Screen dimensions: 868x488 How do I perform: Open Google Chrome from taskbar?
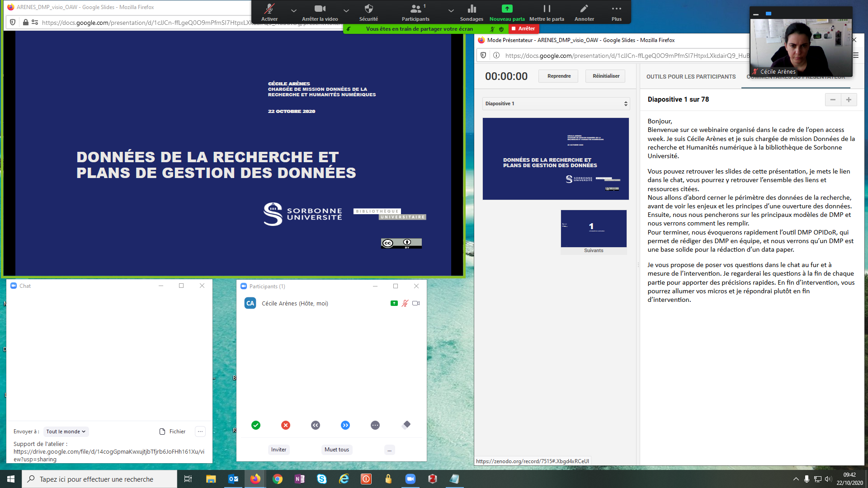(278, 479)
